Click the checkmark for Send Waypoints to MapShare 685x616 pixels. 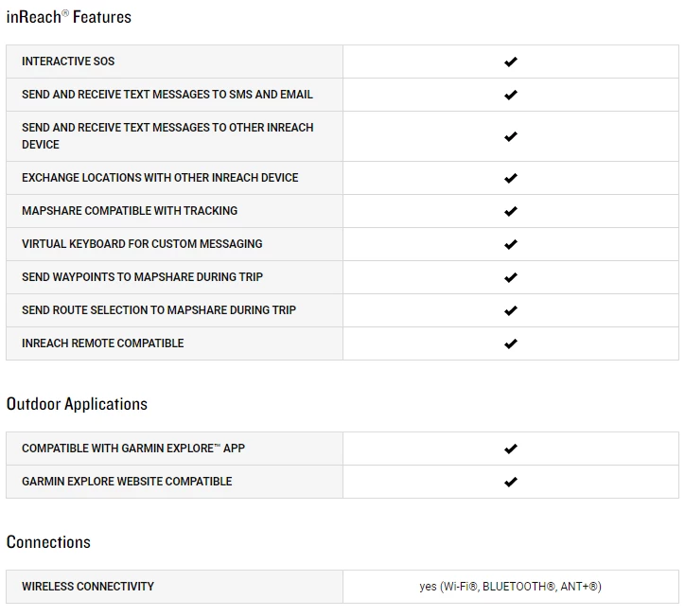click(511, 277)
